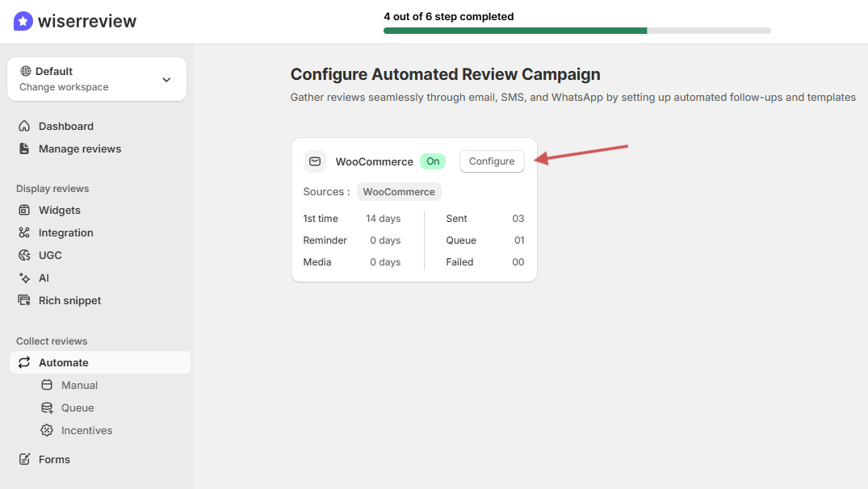Open the Queue submenu item
Image resolution: width=868 pixels, height=489 pixels.
pyautogui.click(x=78, y=407)
